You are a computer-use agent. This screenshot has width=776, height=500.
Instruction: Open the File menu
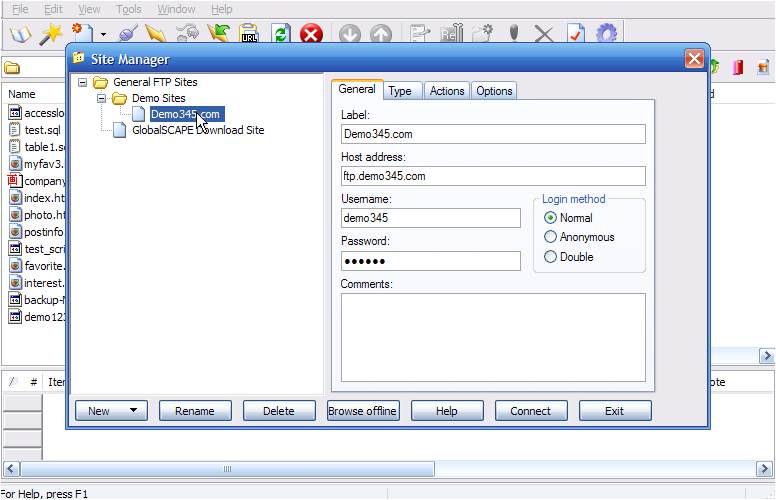click(20, 9)
